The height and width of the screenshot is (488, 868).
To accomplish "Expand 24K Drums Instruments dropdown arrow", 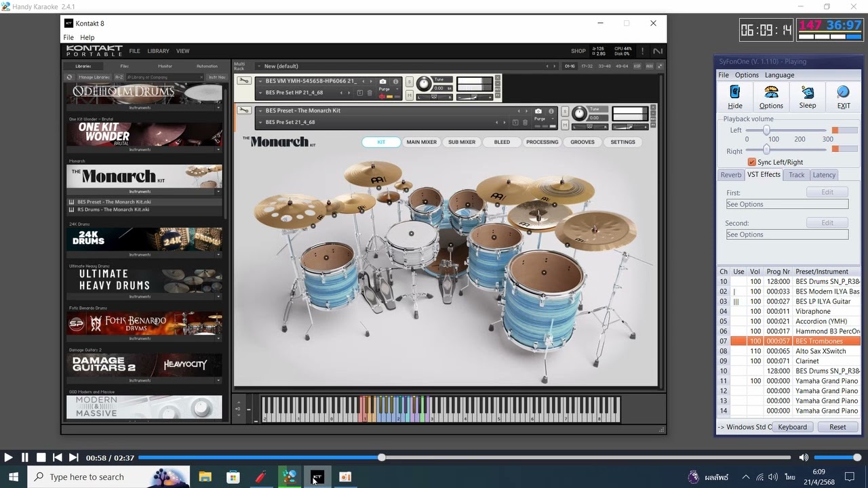I will 218,255.
